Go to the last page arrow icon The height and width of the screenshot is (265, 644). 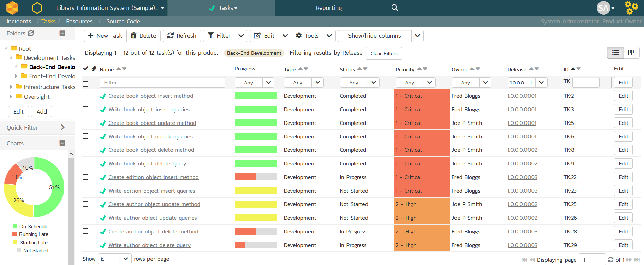pyautogui.click(x=637, y=260)
